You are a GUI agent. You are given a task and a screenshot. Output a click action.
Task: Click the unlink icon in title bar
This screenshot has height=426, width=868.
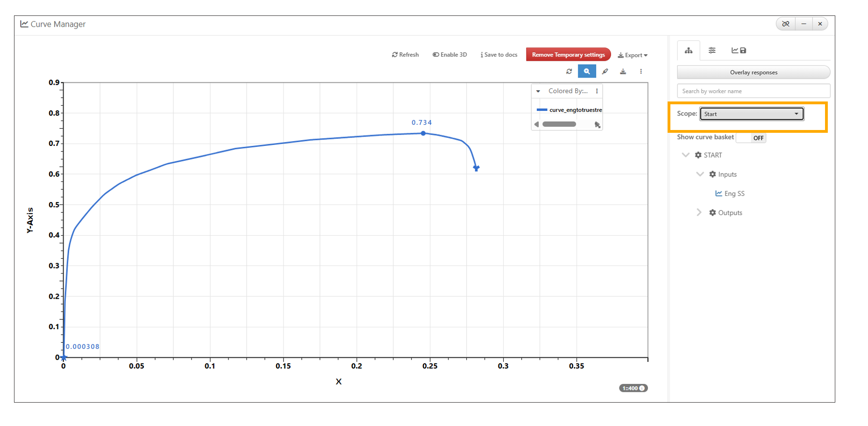[786, 24]
